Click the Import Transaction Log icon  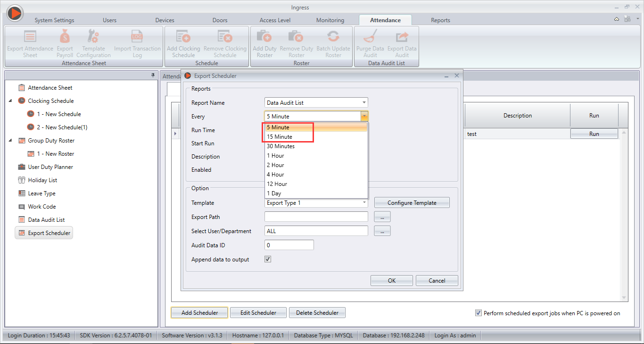(137, 37)
